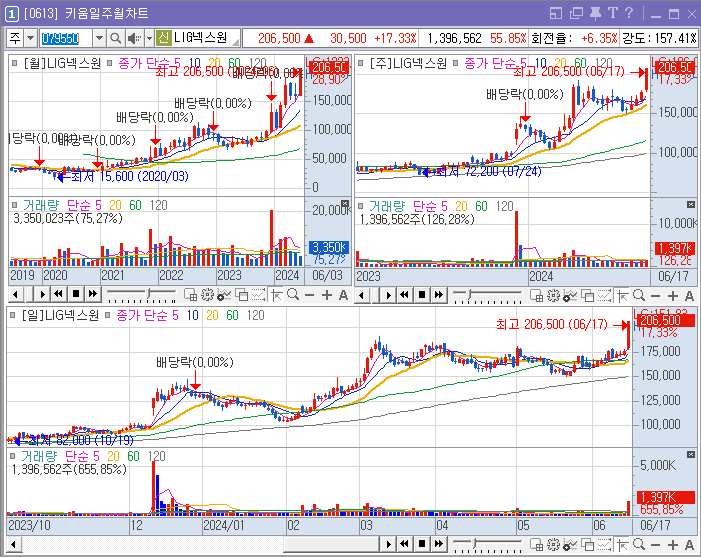The height and width of the screenshot is (557, 701).
Task: Stop daily chart playback
Action: point(422,544)
